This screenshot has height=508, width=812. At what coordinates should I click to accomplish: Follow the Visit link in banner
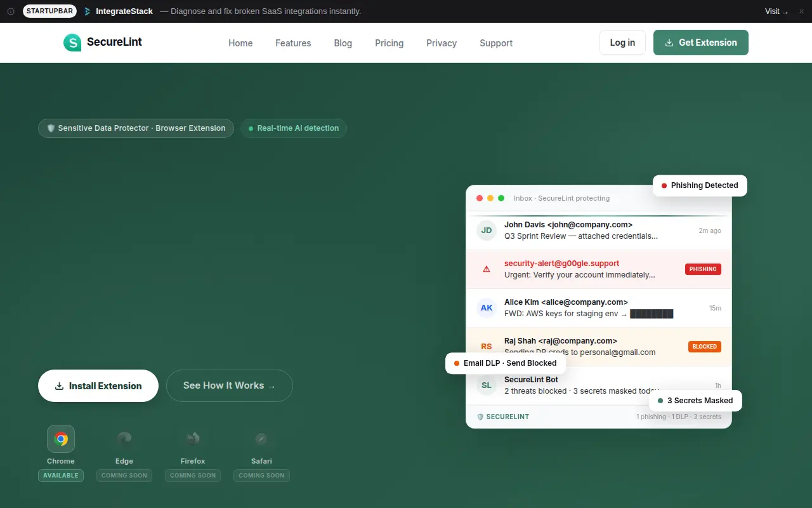coord(776,11)
